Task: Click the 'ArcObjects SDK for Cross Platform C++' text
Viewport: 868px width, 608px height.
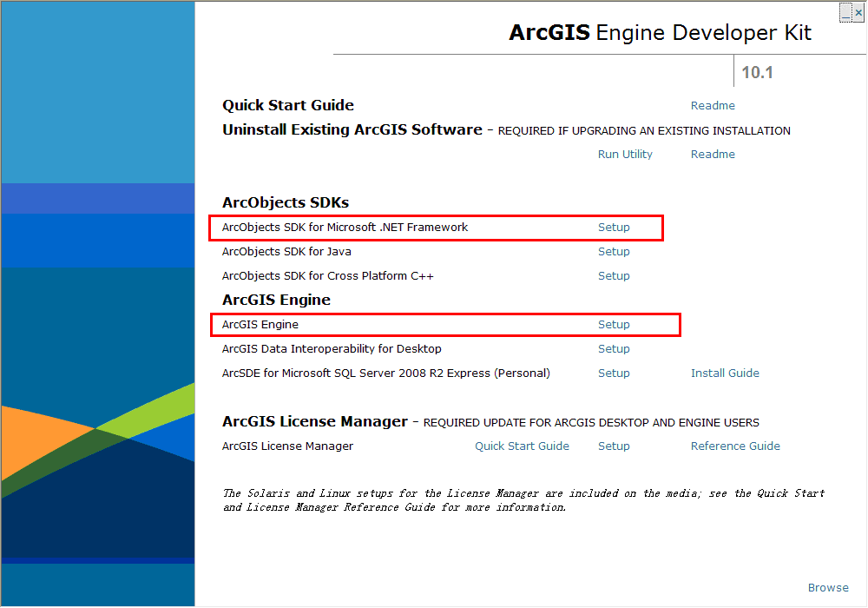Action: coord(328,275)
